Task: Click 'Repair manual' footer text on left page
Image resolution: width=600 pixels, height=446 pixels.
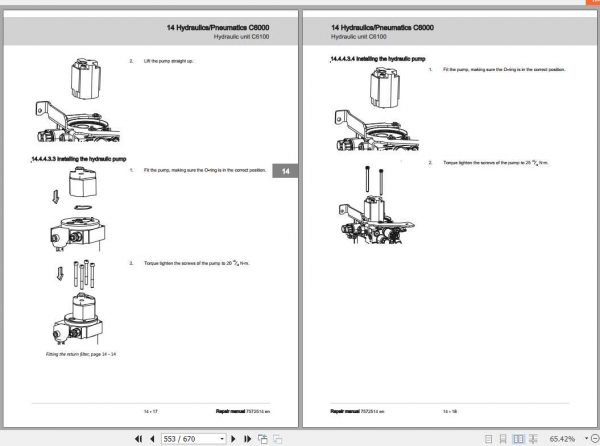Action: pos(230,412)
